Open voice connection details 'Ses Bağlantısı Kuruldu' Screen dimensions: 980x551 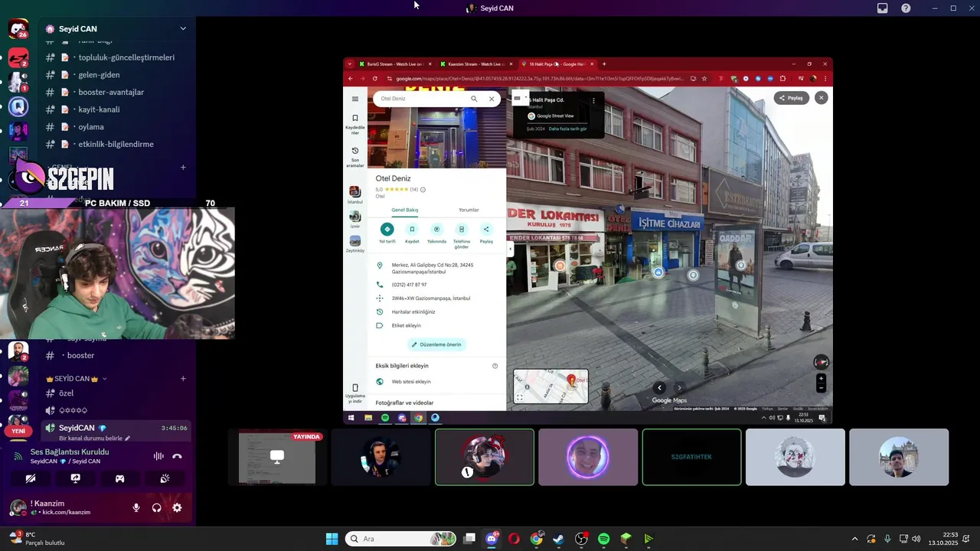70,452
